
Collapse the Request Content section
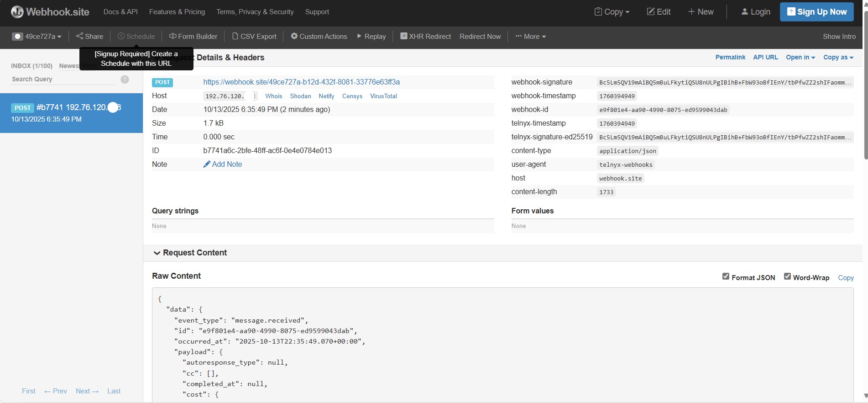point(157,253)
